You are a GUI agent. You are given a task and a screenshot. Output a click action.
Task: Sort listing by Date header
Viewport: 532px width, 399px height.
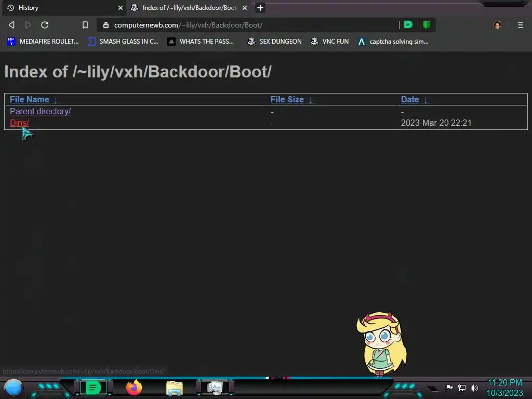[410, 99]
